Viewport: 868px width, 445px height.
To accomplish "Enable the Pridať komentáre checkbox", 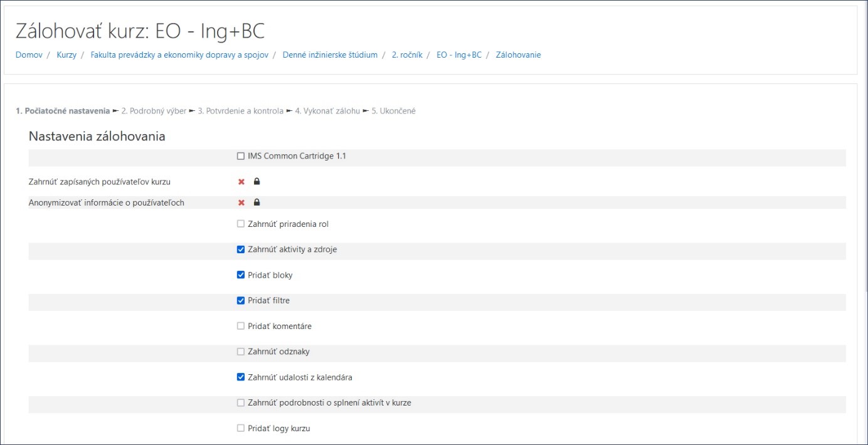I will (241, 326).
